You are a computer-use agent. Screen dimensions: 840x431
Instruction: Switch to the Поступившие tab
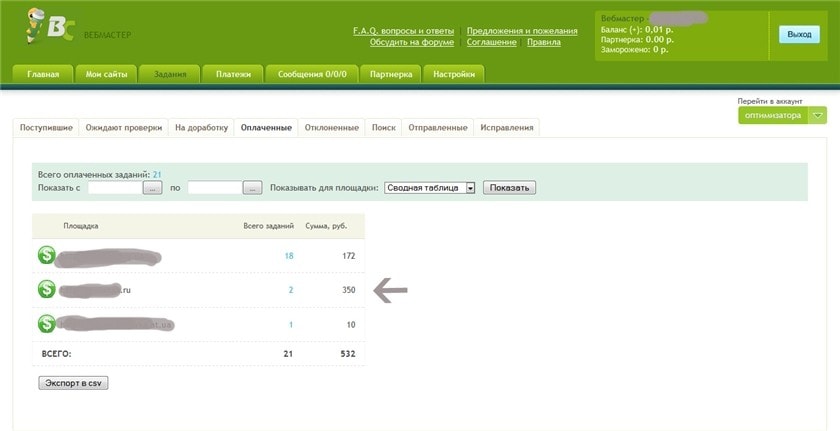pos(46,128)
